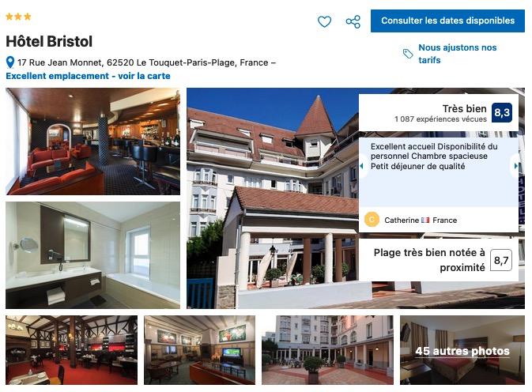Screen dimensions: 532x392
Task: Click Consulter les dates disponibles button
Action: [447, 21]
